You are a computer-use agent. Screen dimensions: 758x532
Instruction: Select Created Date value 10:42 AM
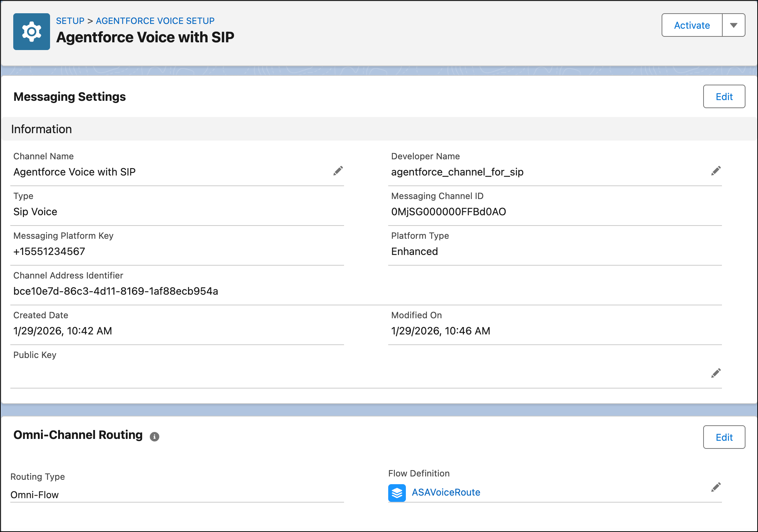pyautogui.click(x=63, y=331)
